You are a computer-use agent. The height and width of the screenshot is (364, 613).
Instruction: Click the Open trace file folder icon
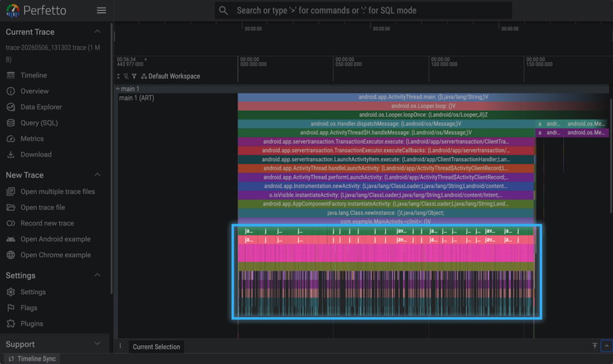(x=10, y=207)
